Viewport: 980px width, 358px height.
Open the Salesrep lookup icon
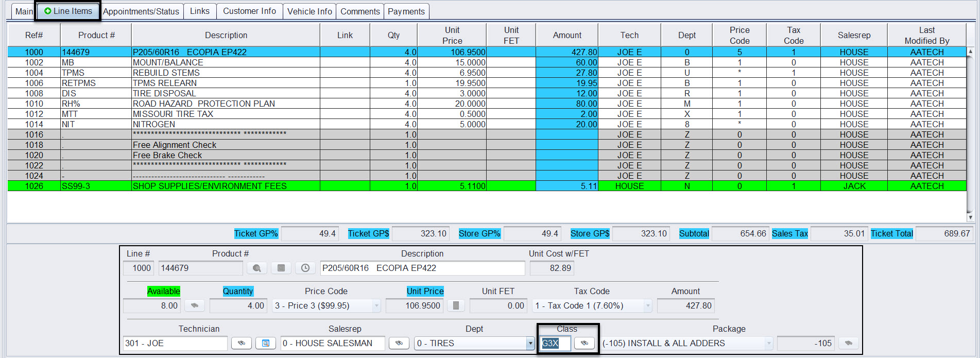click(399, 343)
